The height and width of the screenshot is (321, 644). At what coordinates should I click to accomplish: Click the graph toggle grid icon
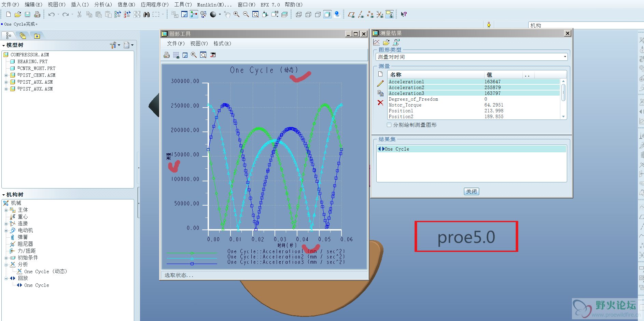click(176, 55)
